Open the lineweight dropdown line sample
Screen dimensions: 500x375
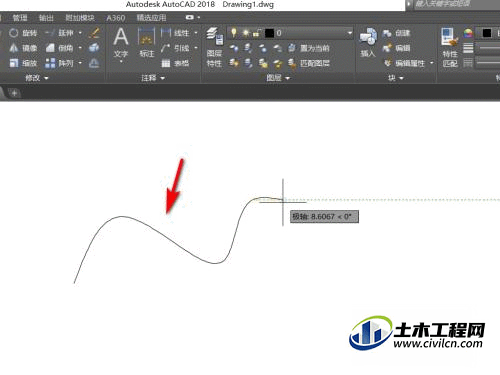489,48
